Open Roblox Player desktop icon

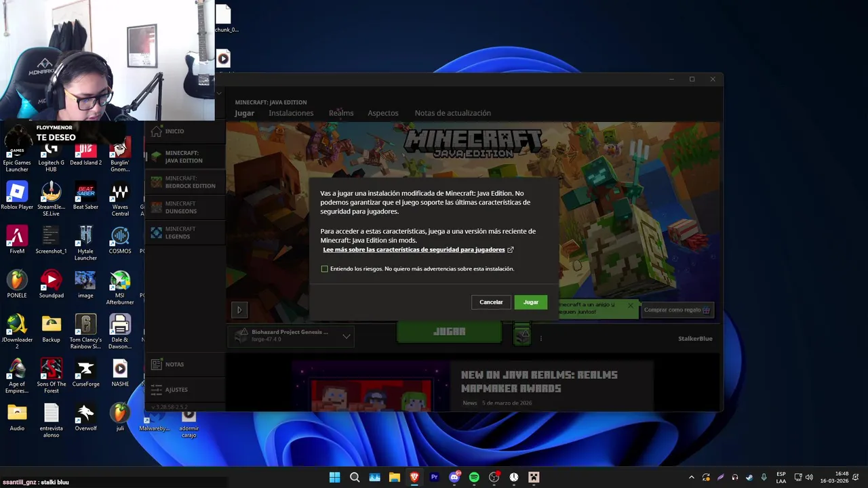tap(17, 195)
